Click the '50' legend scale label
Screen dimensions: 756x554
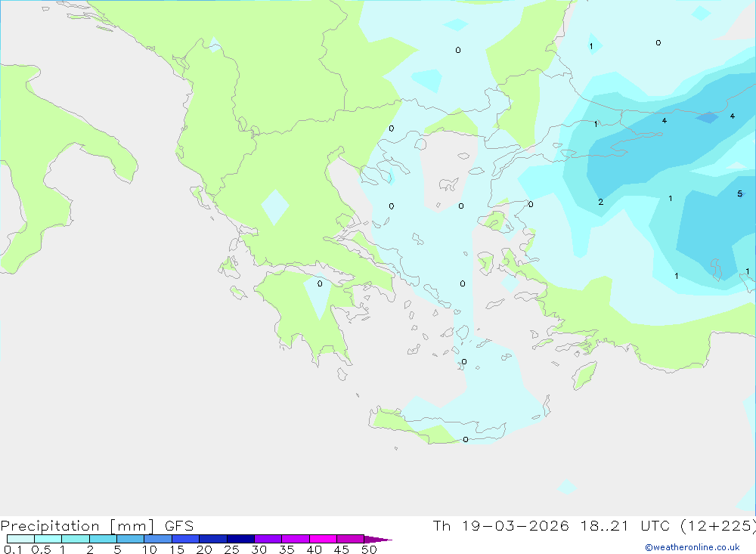tap(370, 549)
